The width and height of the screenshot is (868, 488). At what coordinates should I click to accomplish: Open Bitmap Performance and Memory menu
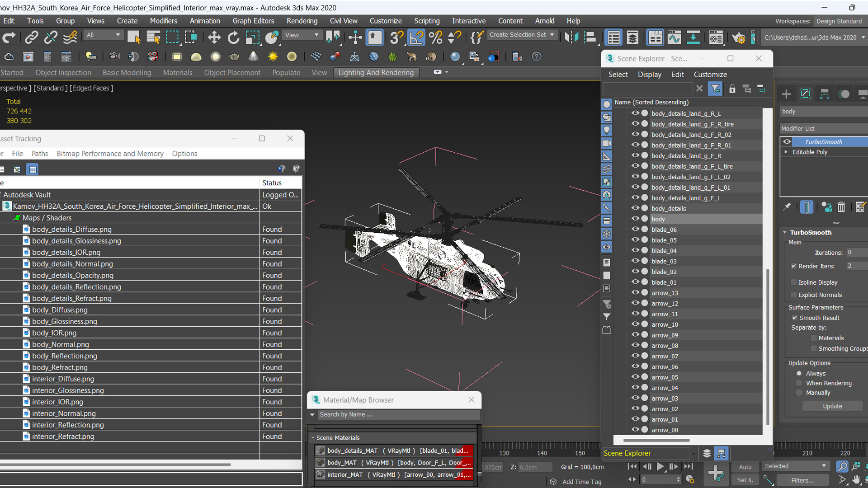(x=110, y=154)
